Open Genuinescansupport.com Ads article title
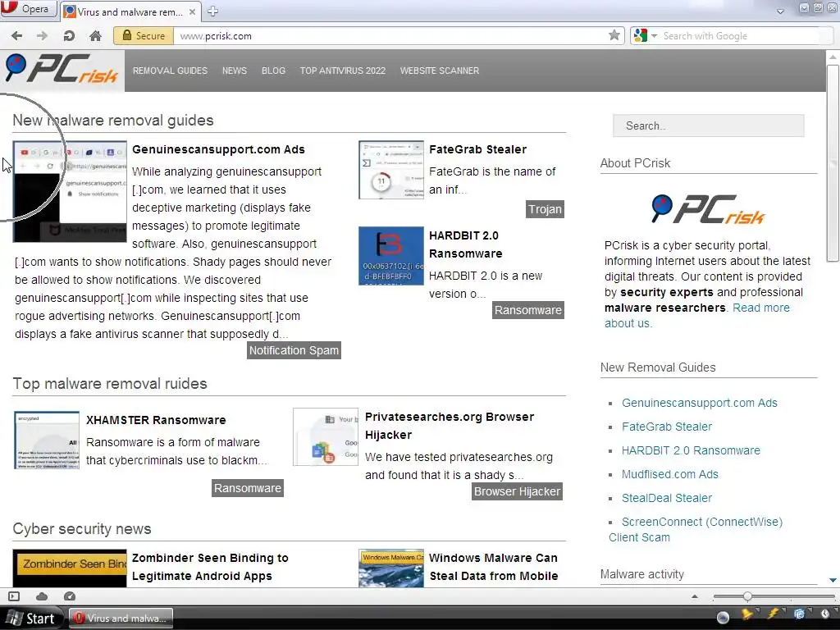Screen dimensions: 840x630 click(x=218, y=149)
